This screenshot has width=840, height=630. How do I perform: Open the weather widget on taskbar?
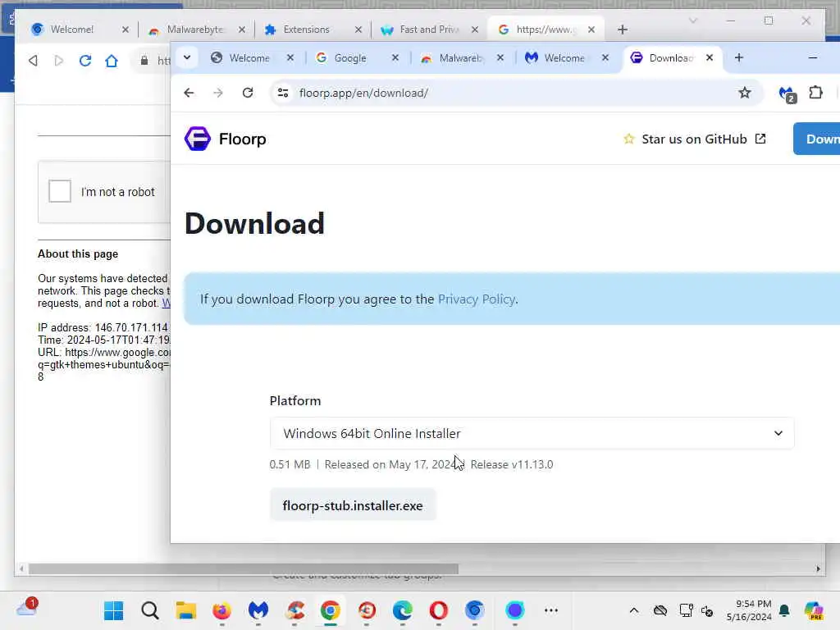point(27,608)
